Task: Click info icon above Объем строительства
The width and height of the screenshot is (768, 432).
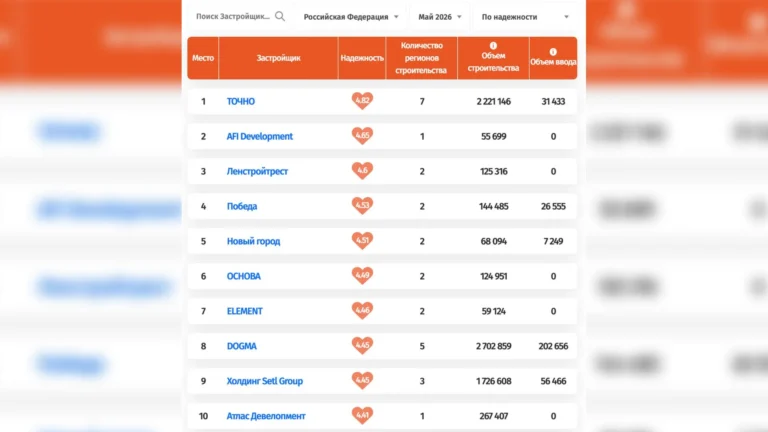Action: [493, 46]
